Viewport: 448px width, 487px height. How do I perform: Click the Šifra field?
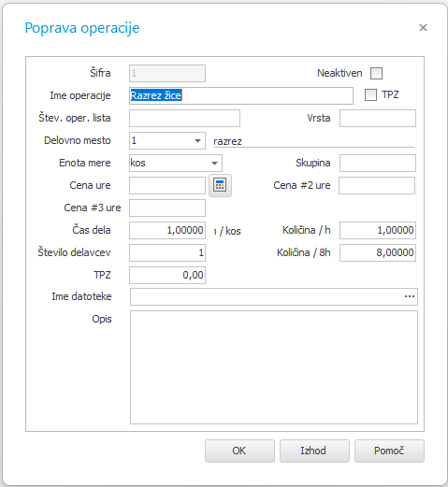(167, 74)
